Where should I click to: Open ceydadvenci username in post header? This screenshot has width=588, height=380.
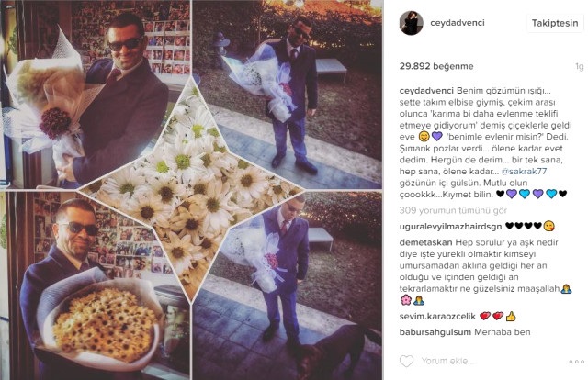coord(458,23)
